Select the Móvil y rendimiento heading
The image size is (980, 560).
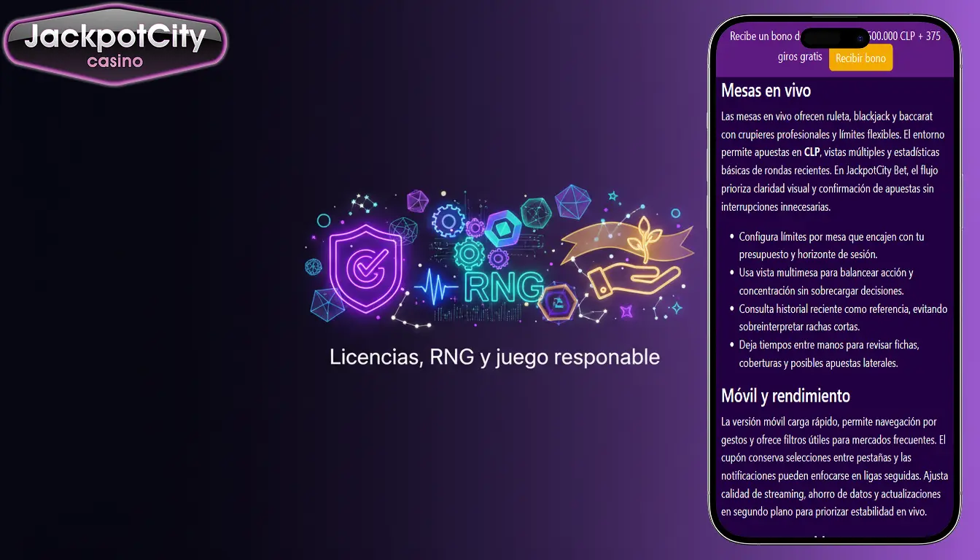point(785,396)
